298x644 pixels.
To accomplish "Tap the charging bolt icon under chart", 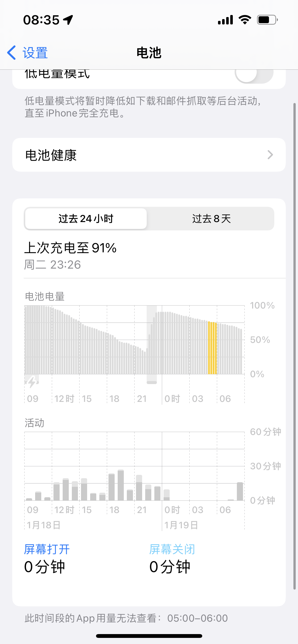I will (32, 382).
